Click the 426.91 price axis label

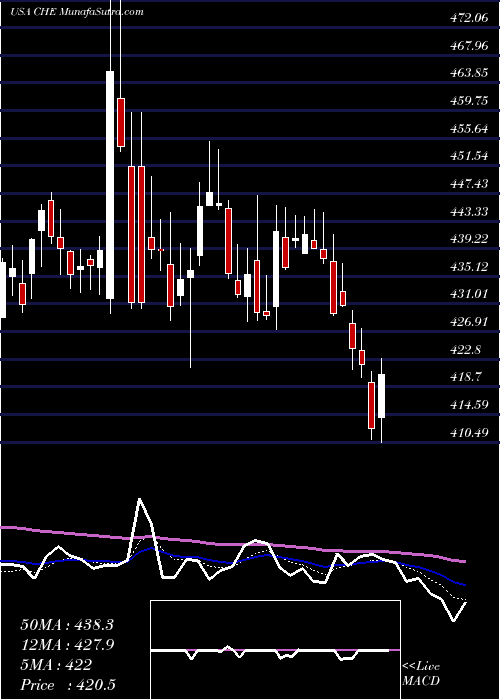(469, 321)
